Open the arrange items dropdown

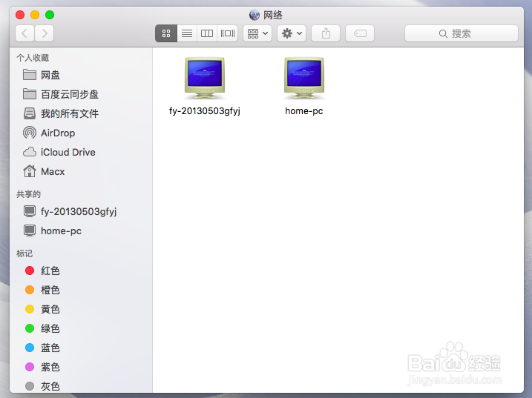click(x=257, y=33)
